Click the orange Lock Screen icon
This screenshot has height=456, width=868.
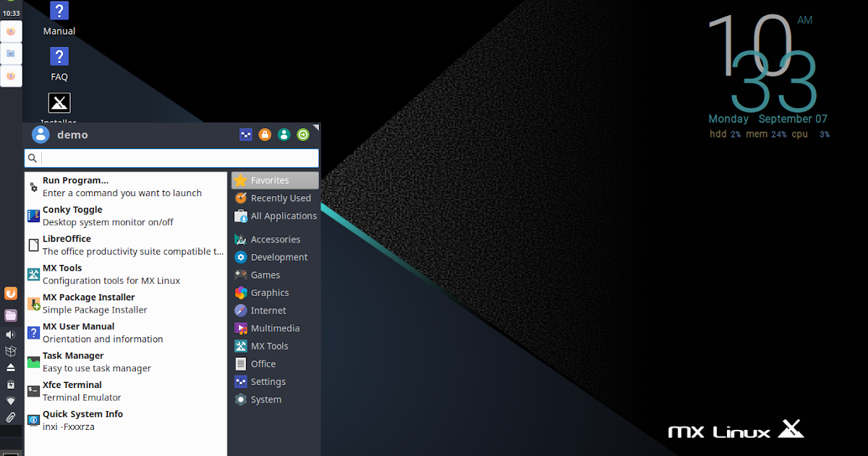pyautogui.click(x=265, y=135)
